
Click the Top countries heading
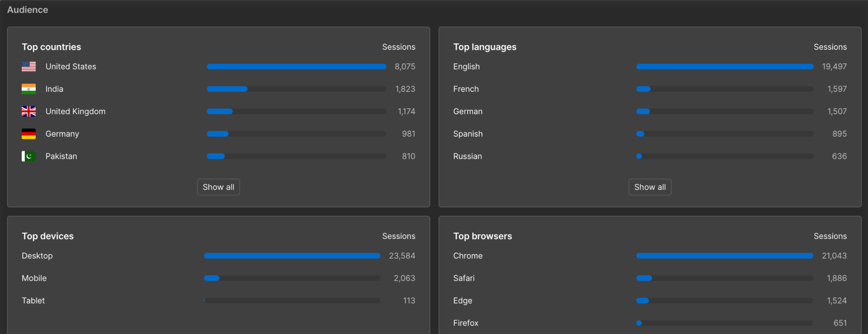[x=52, y=47]
